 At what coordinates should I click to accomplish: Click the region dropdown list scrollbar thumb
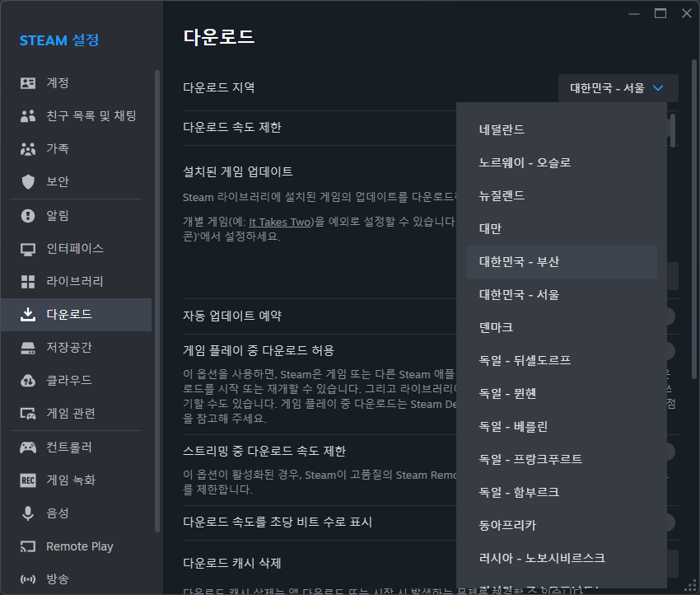coord(673,130)
